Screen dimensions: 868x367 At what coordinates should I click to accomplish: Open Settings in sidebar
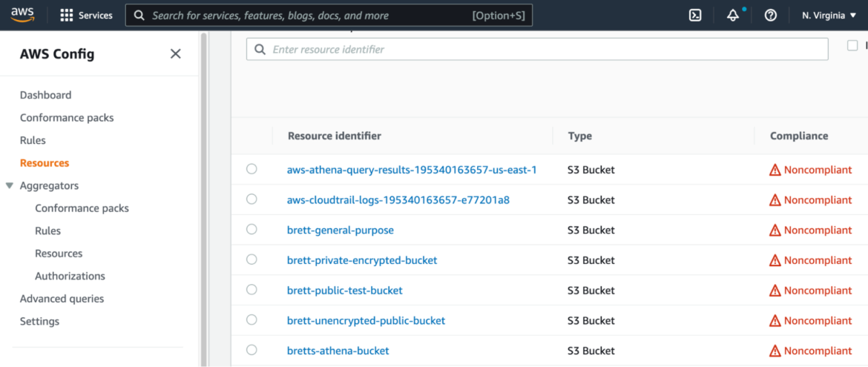click(x=39, y=322)
